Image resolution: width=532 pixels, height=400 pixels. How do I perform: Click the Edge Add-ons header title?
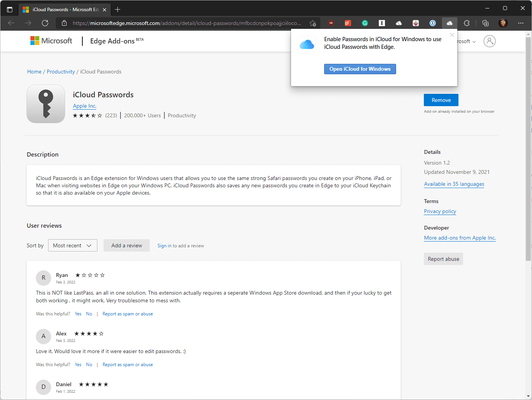click(117, 41)
